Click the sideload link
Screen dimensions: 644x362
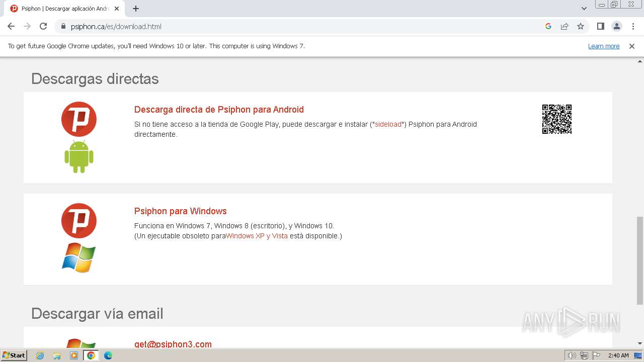click(388, 124)
